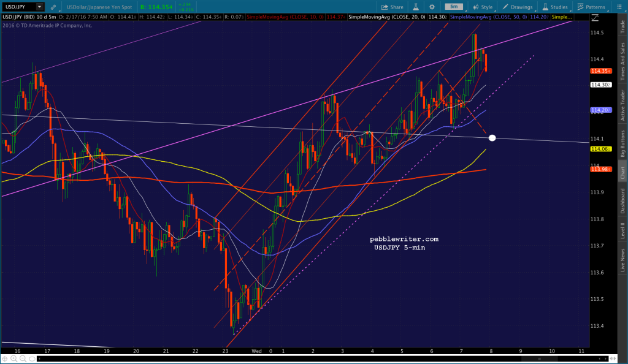Click the USD/JPY symbol input field
628x364 pixels.
click(x=19, y=6)
